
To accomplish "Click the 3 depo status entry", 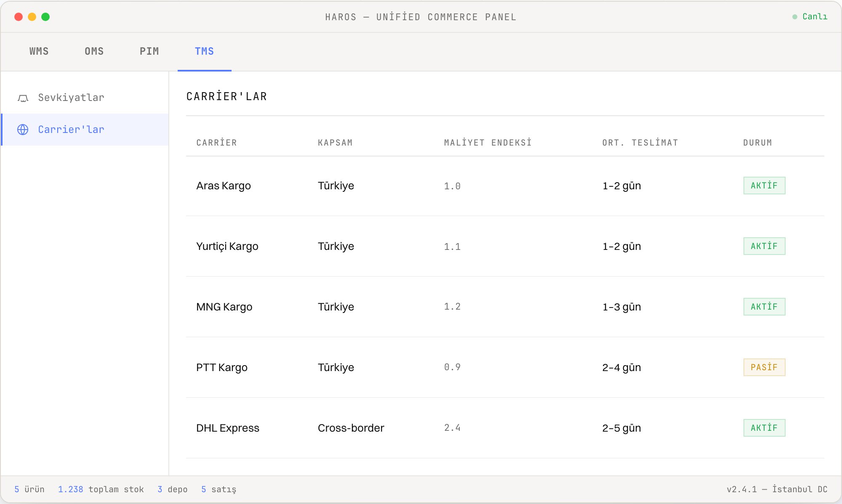I will click(x=173, y=489).
